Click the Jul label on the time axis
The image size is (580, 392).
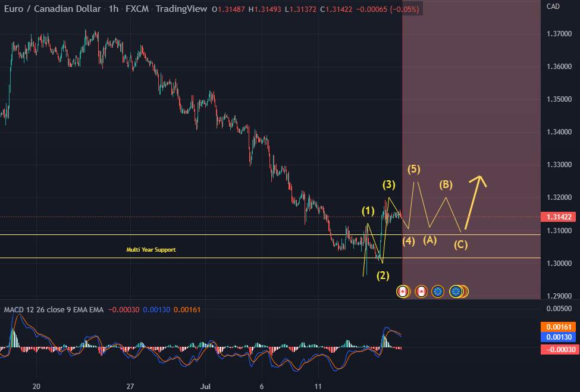click(x=205, y=386)
